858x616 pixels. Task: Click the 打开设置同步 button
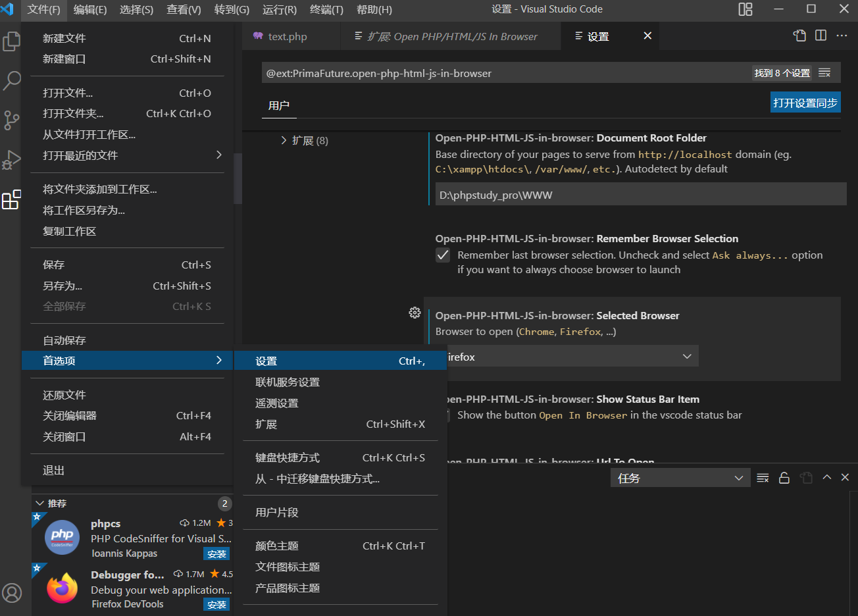point(805,103)
